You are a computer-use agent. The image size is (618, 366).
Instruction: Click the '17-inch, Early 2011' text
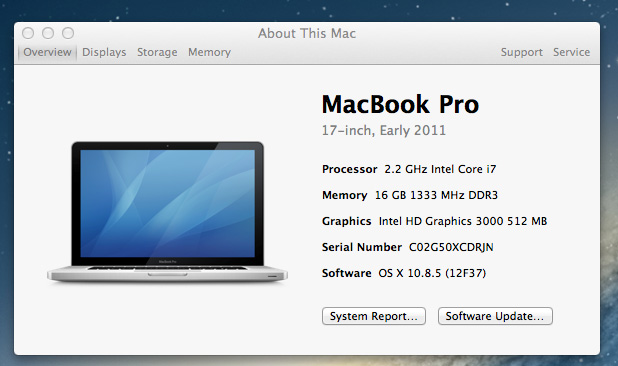coord(383,130)
